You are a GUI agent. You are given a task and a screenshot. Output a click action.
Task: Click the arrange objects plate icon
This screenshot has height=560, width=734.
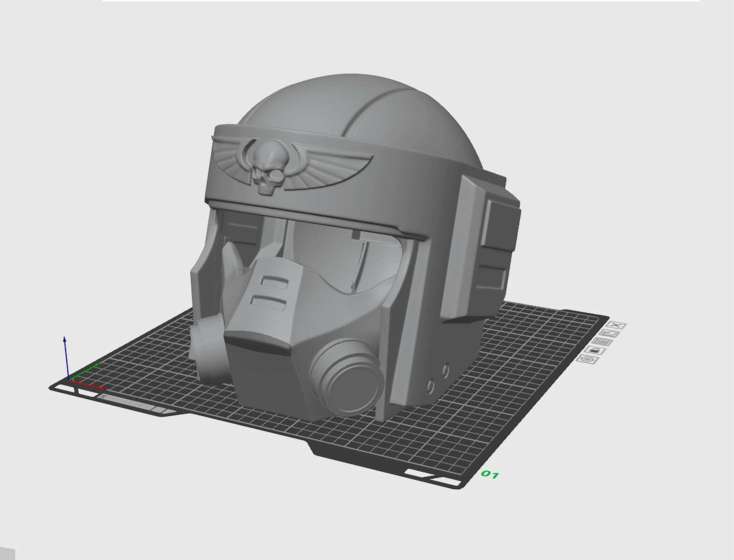[603, 342]
